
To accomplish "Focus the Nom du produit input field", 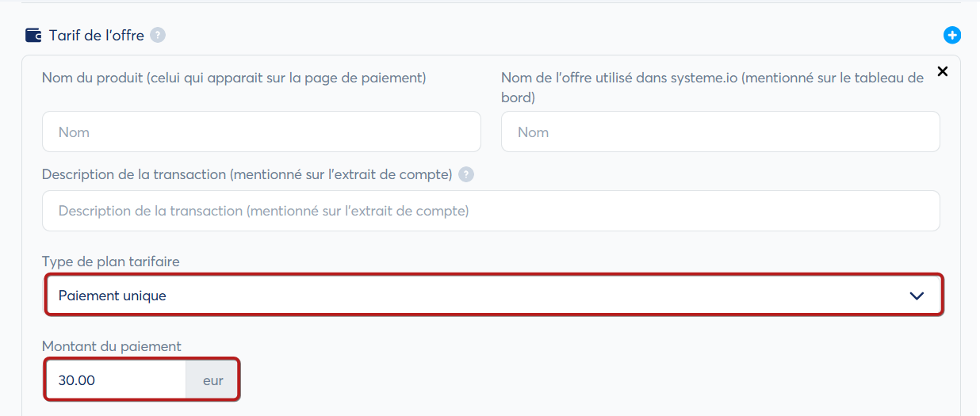I will [x=261, y=132].
